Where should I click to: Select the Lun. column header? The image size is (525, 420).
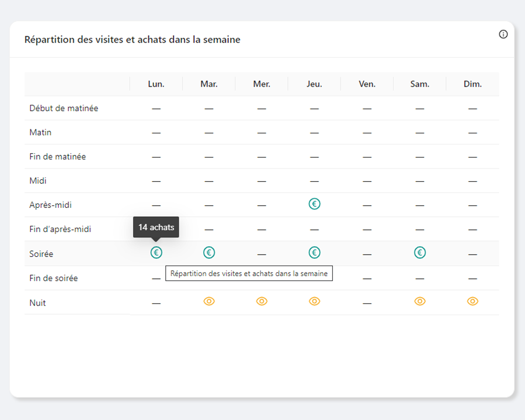coord(156,83)
